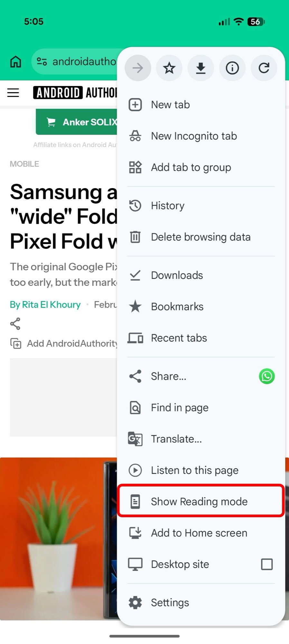Click the forward navigation arrow icon
Image resolution: width=289 pixels, height=644 pixels.
click(138, 68)
